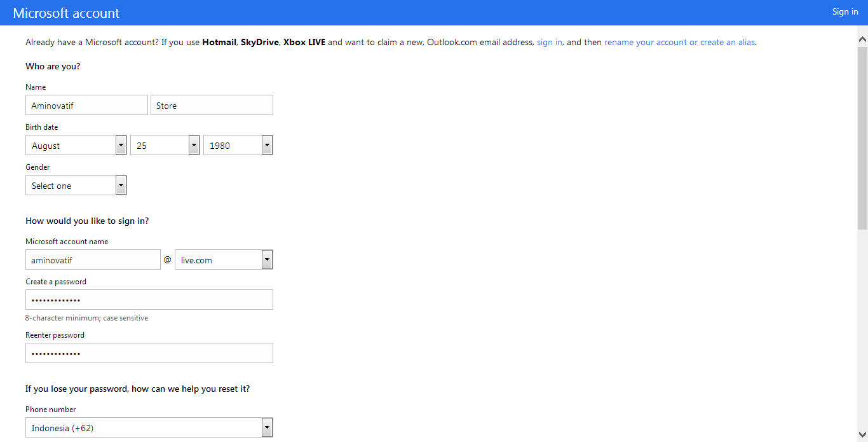This screenshot has height=442, width=868.
Task: Open the 'sign in' inline link
Action: 550,43
